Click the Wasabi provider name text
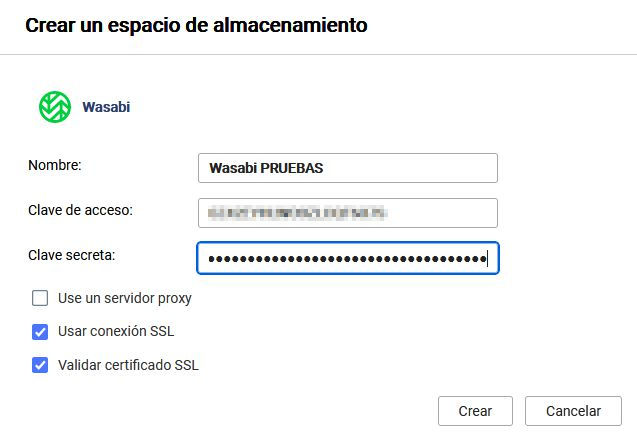Viewport: 637px width, 436px height. [106, 107]
